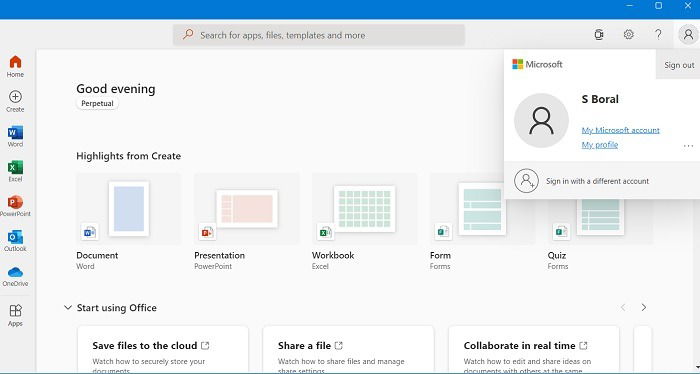Open the Apps page in sidebar

pyautogui.click(x=15, y=315)
